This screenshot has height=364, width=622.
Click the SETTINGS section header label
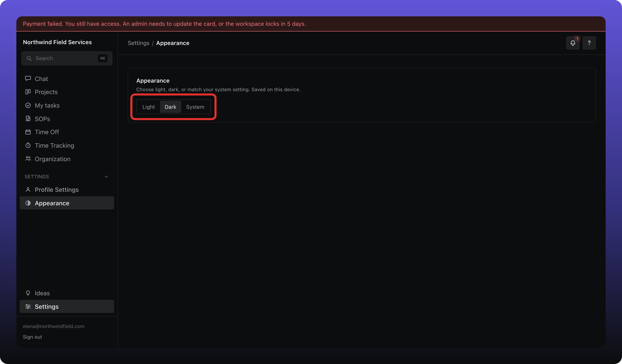[37, 177]
